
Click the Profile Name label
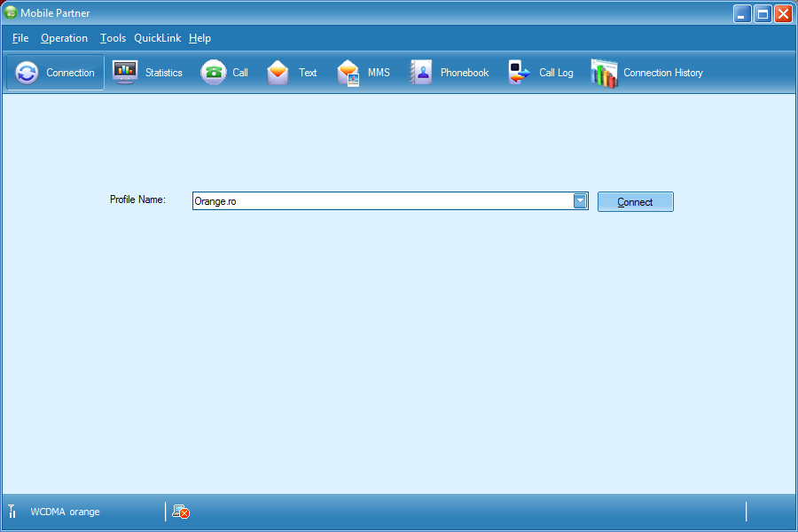(x=137, y=199)
